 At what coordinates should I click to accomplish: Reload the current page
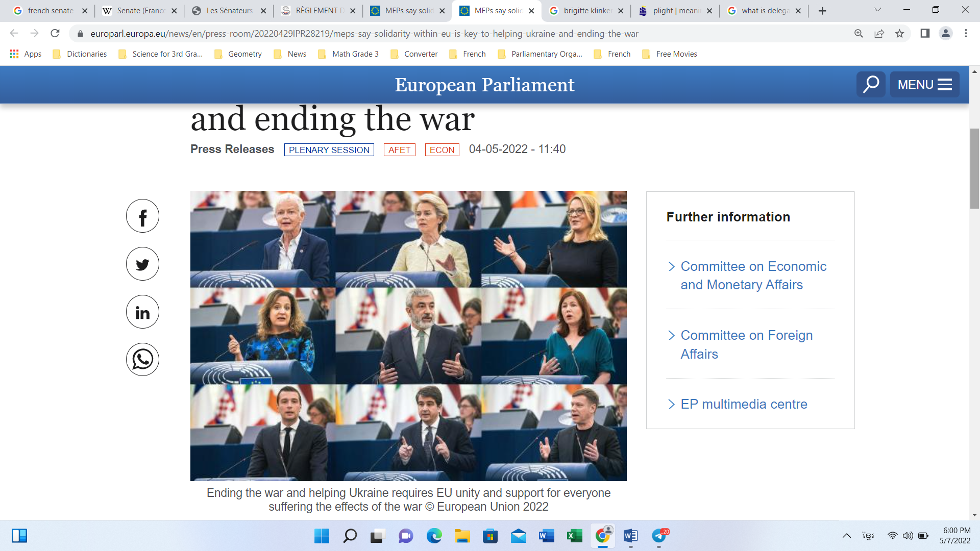55,34
